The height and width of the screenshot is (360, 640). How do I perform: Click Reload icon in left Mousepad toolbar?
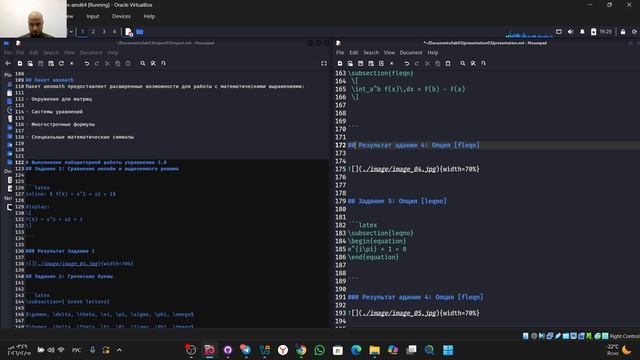point(61,63)
